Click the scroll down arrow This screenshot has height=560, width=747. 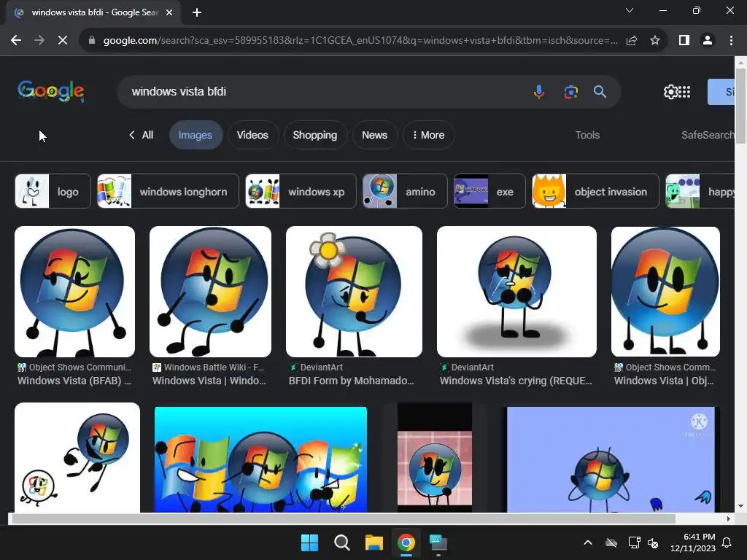pos(740,506)
